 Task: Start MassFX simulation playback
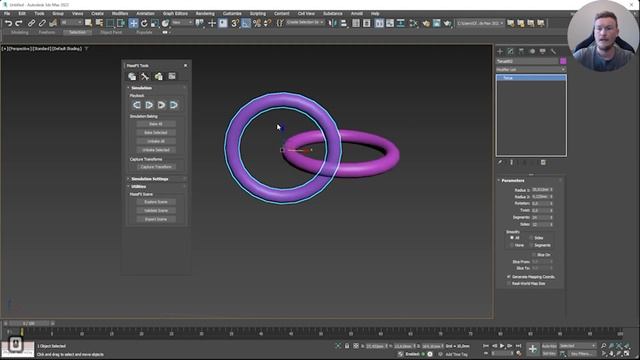149,105
